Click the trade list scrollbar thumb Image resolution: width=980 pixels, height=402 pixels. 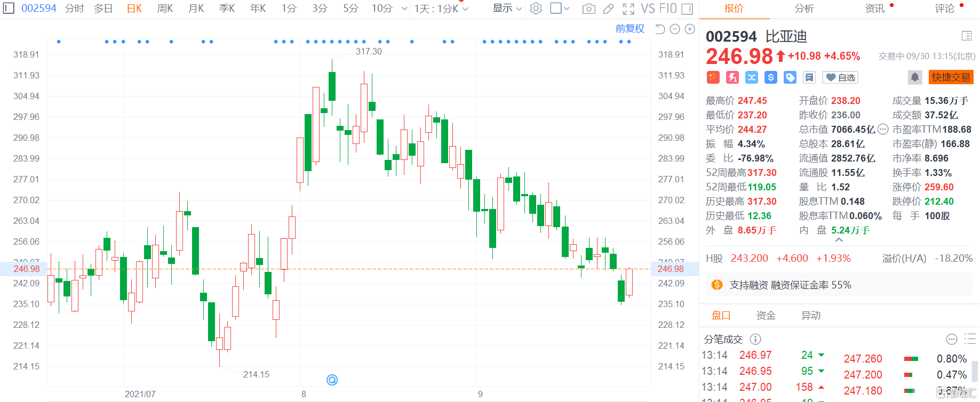(x=974, y=371)
